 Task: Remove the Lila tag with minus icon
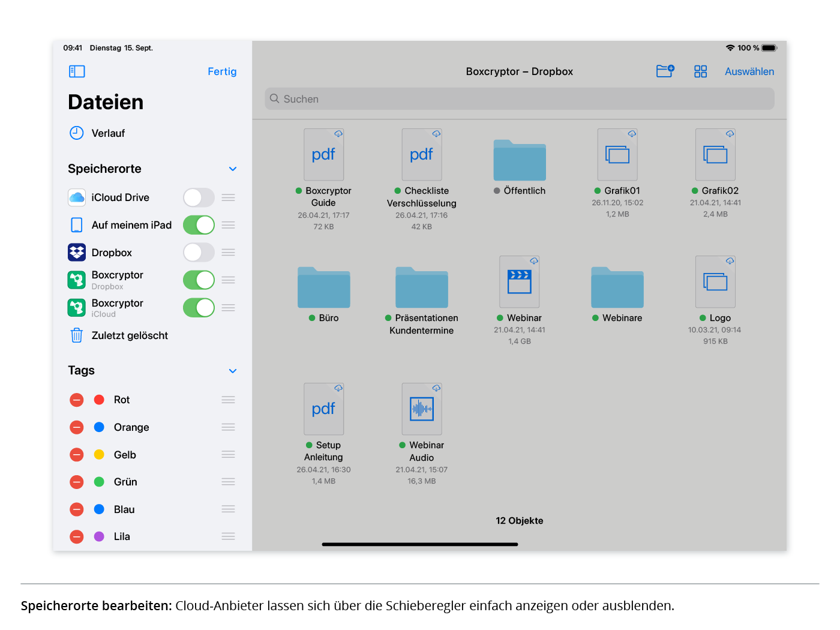click(77, 536)
